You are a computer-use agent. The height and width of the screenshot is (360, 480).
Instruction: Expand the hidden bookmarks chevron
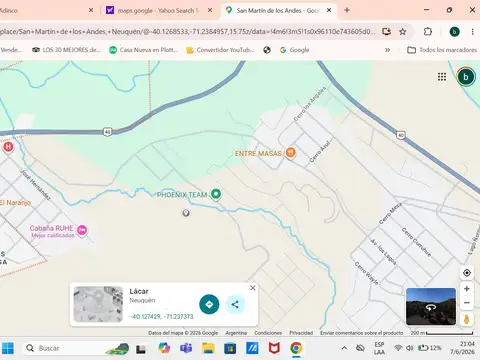[x=387, y=50]
